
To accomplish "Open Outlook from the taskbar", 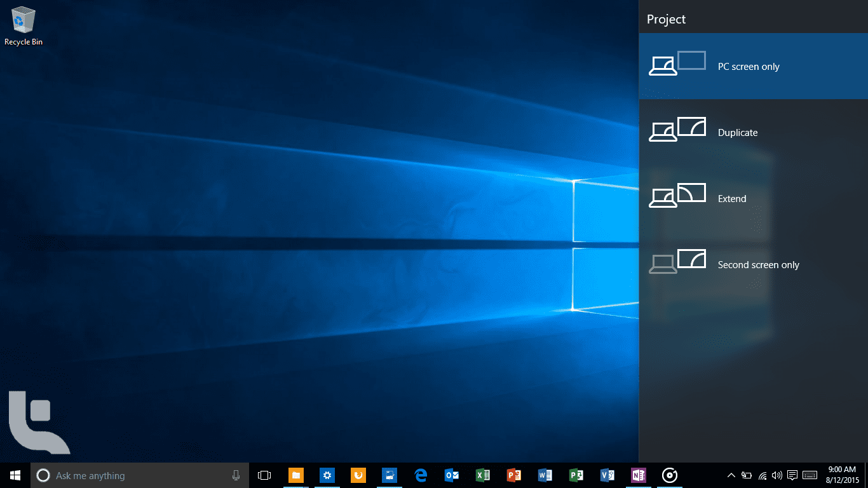I will pyautogui.click(x=452, y=475).
